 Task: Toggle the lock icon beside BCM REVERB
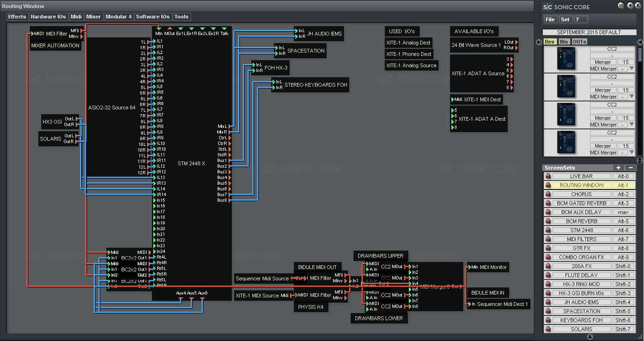(548, 221)
